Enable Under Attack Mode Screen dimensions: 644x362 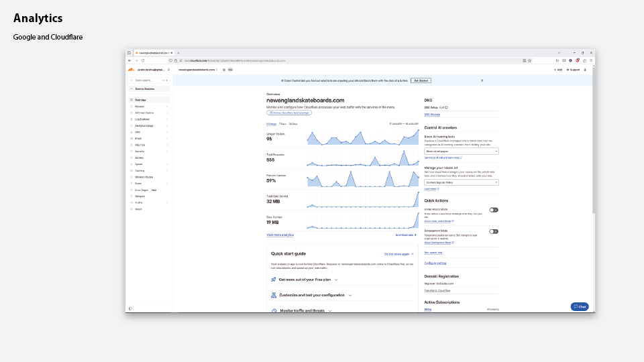coord(494,210)
